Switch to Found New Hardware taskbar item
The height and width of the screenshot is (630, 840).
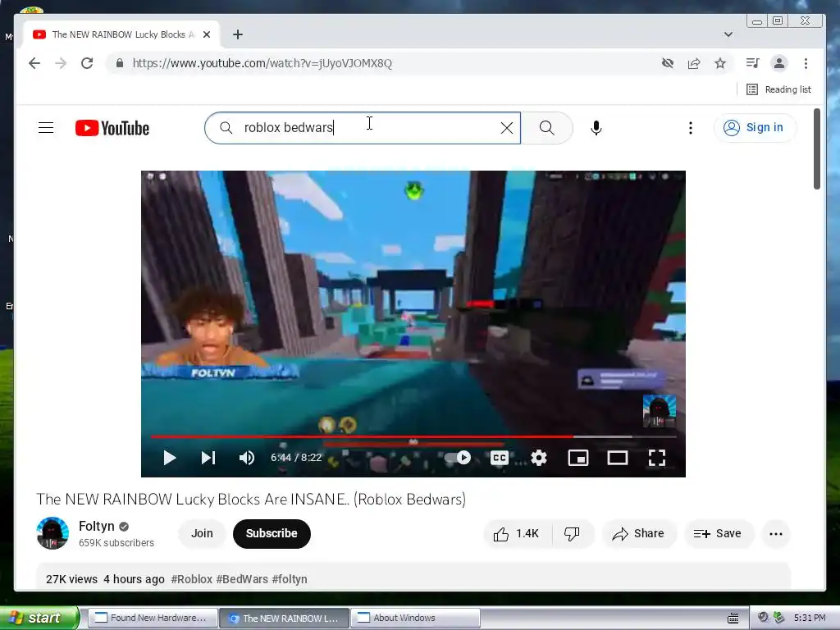152,618
